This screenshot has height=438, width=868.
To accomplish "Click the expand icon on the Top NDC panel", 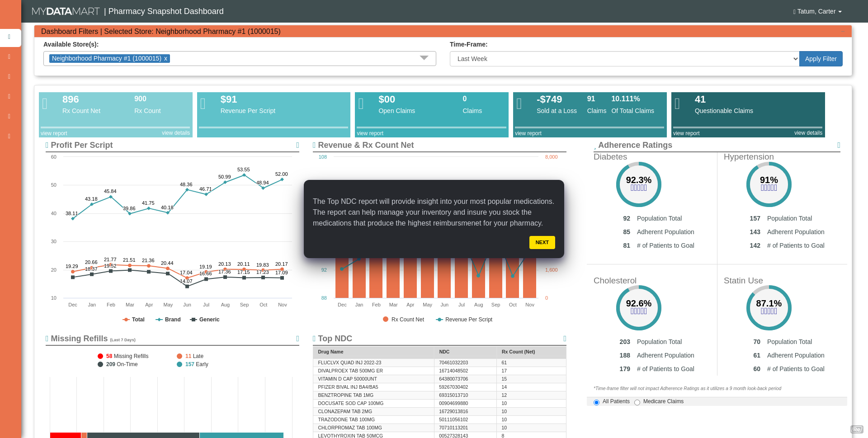I will click(x=564, y=339).
